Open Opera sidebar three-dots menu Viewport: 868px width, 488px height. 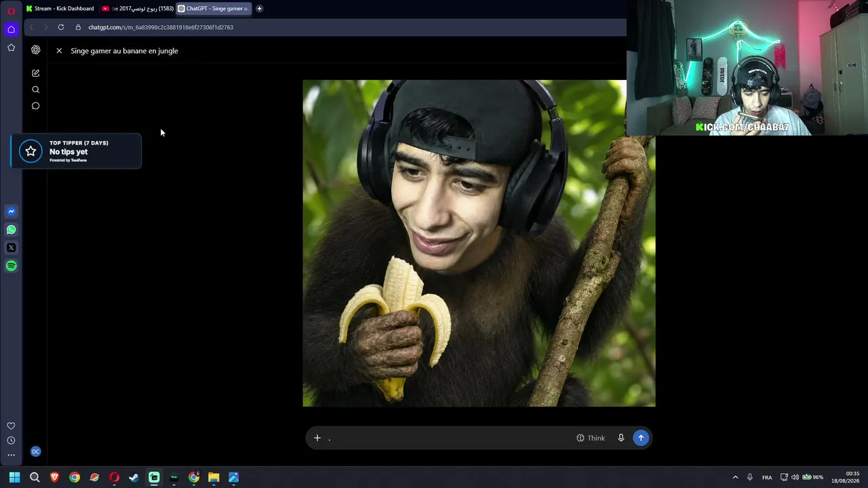11,455
